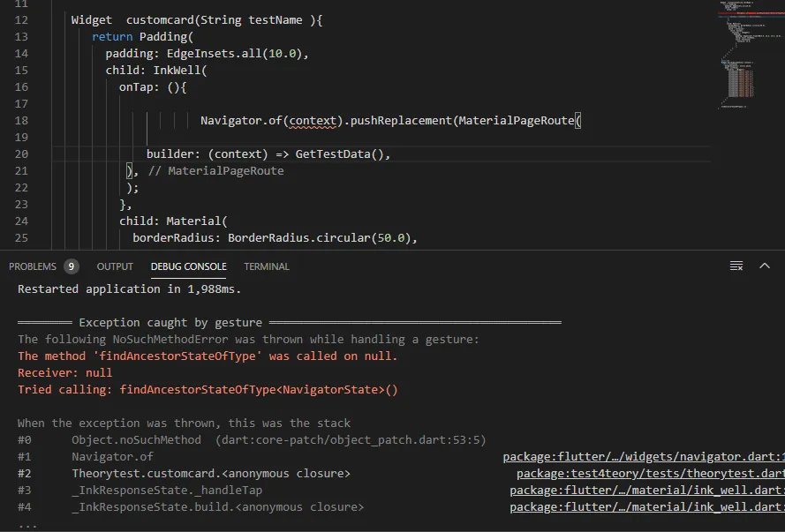The width and height of the screenshot is (785, 532).
Task: Switch to the Terminal tab
Action: coord(267,266)
